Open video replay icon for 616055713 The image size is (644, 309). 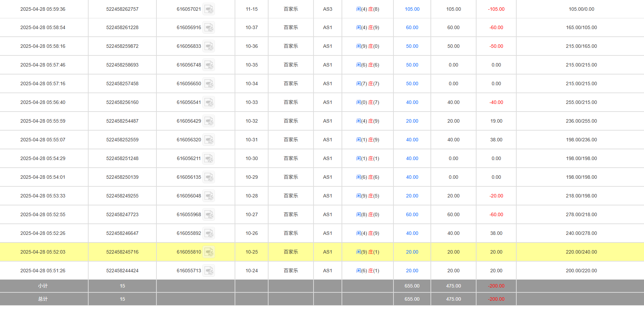coord(209,271)
